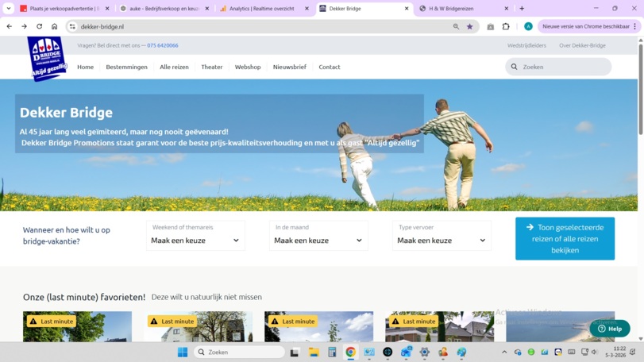Open the 'In de maand' dropdown

tap(318, 240)
